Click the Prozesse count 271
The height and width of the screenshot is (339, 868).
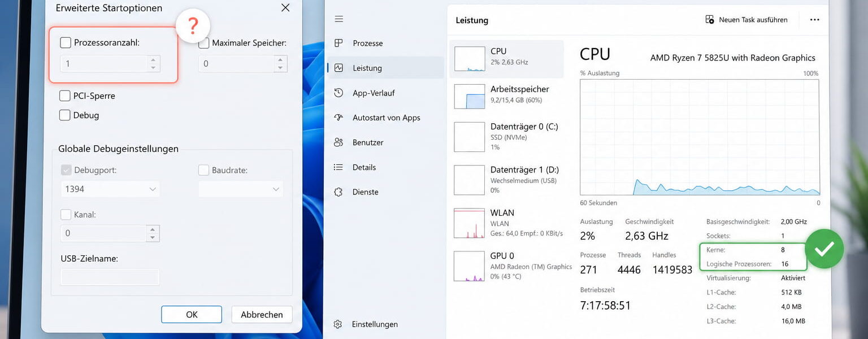(x=589, y=270)
